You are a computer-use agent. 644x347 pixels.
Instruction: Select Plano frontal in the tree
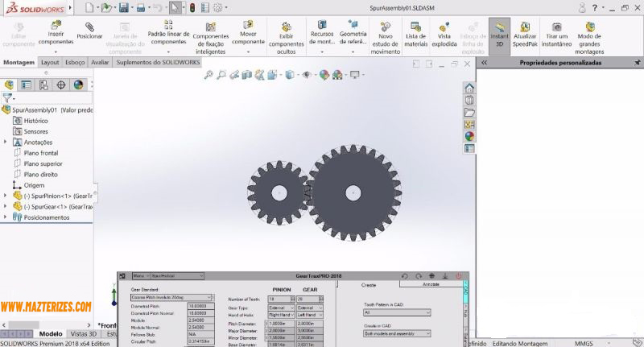pos(41,153)
